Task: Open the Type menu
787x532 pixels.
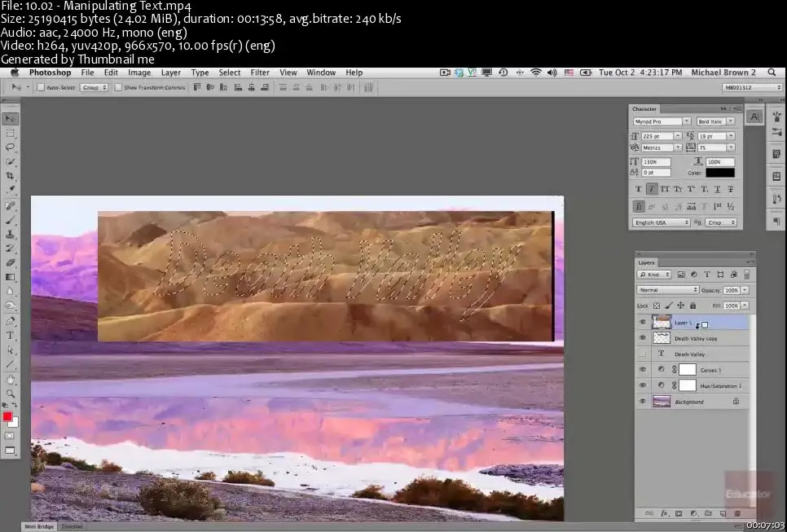Action: (200, 73)
